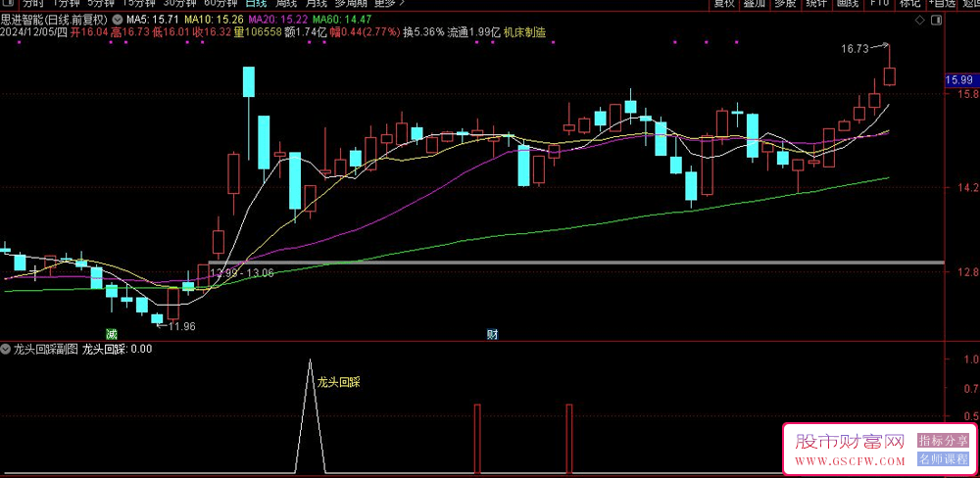The image size is (980, 478).
Task: Click the 龙头回踩: 0.00 indicator value
Action: 118,350
